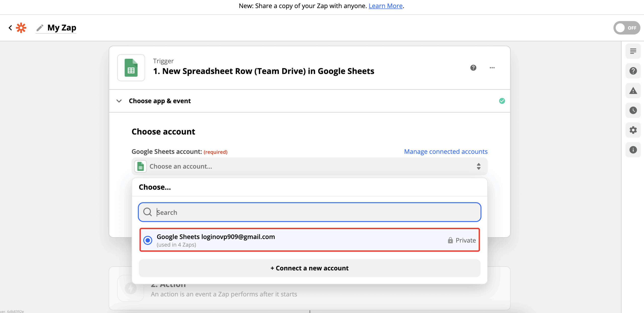Open the info icon in right sidebar
644x313 pixels.
[633, 150]
